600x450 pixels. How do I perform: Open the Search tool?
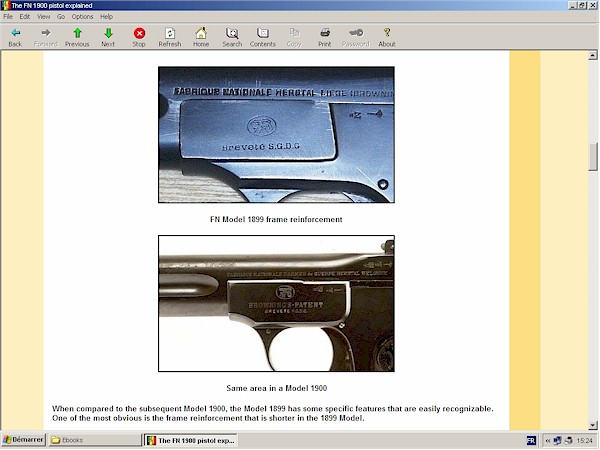tap(232, 37)
